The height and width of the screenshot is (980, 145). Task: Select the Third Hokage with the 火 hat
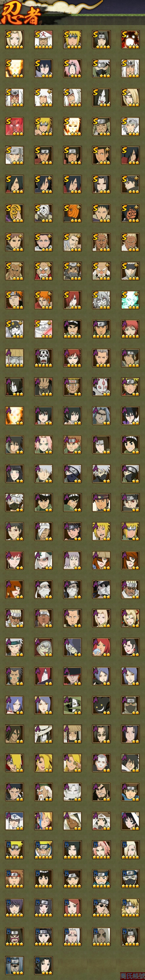43,40
